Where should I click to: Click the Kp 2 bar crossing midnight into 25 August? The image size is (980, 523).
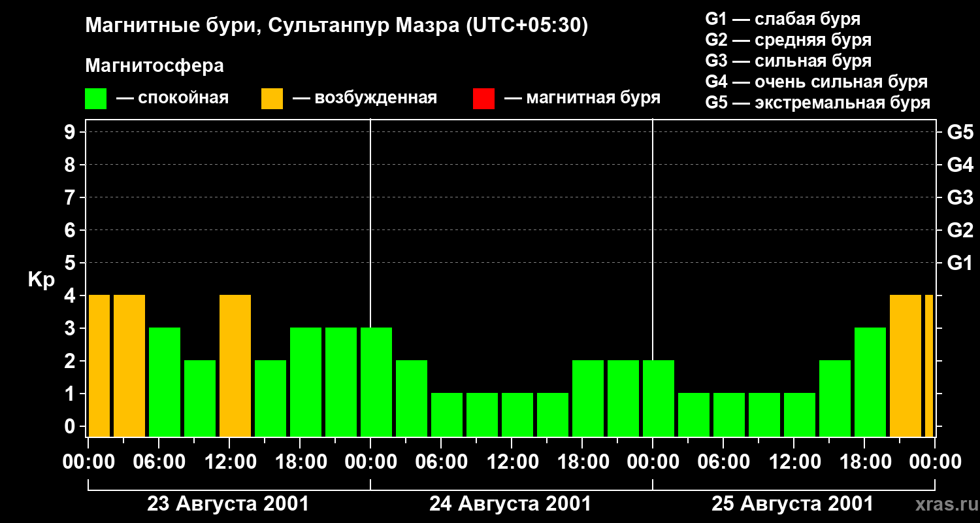[659, 399]
